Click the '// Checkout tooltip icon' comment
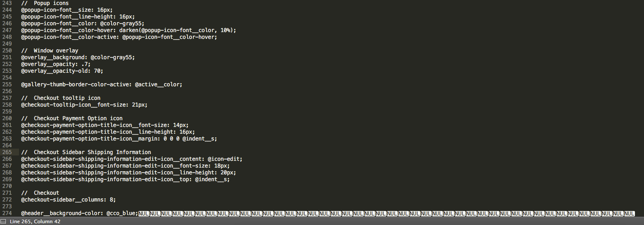 [x=61, y=98]
